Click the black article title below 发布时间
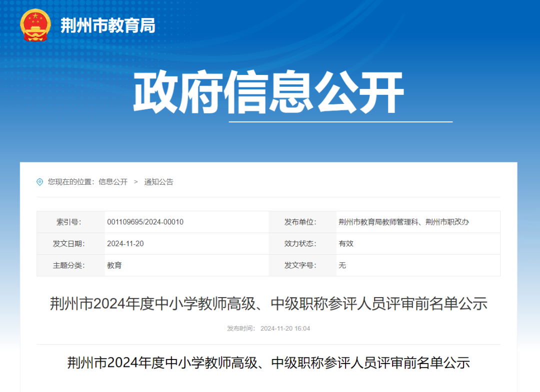Screen dimensions: 540x392 [268, 363]
